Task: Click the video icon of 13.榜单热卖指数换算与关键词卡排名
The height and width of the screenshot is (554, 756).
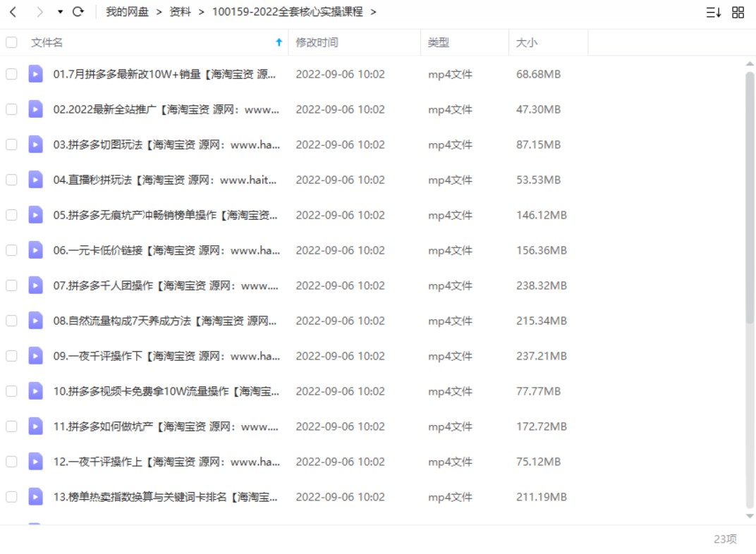Action: pyautogui.click(x=36, y=497)
